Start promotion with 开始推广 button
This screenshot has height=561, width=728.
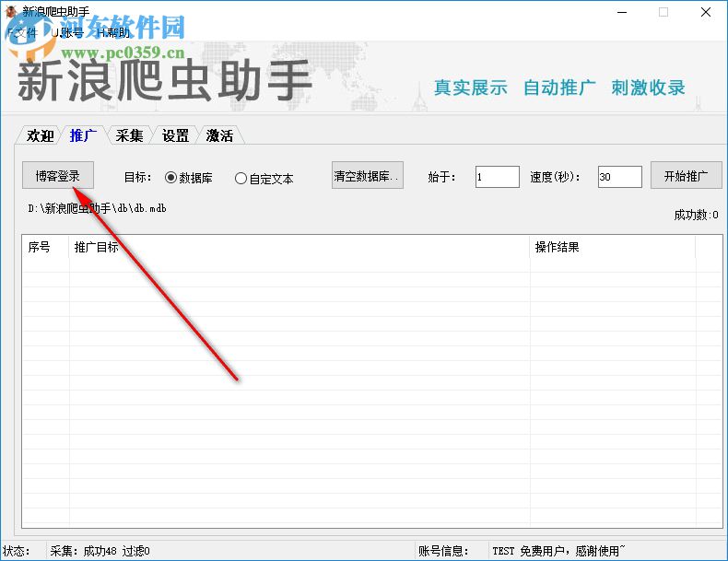(x=687, y=175)
